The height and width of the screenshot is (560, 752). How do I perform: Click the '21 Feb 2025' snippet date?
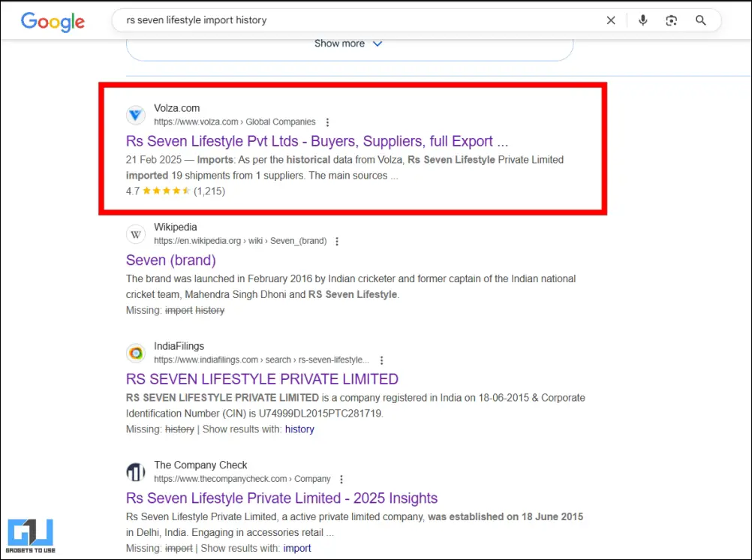click(153, 160)
